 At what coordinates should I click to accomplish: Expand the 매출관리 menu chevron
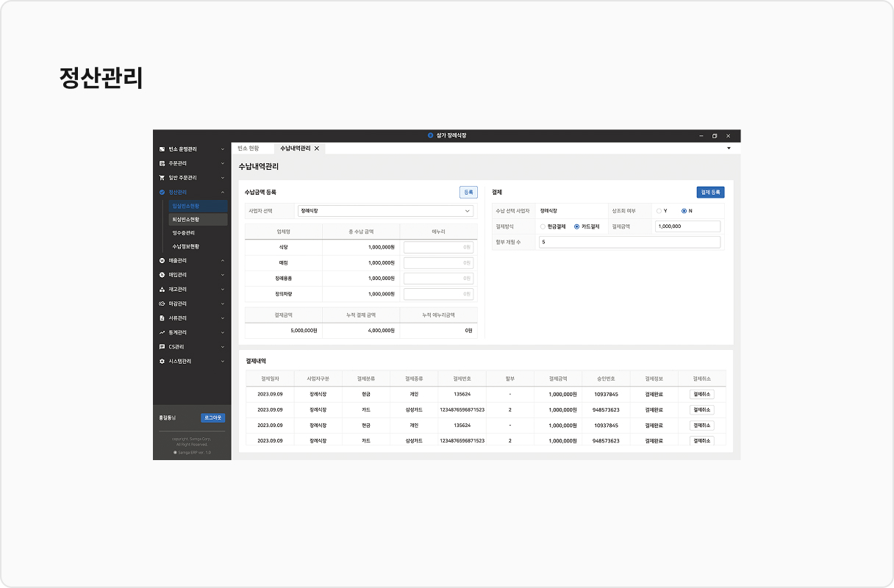[x=223, y=260]
